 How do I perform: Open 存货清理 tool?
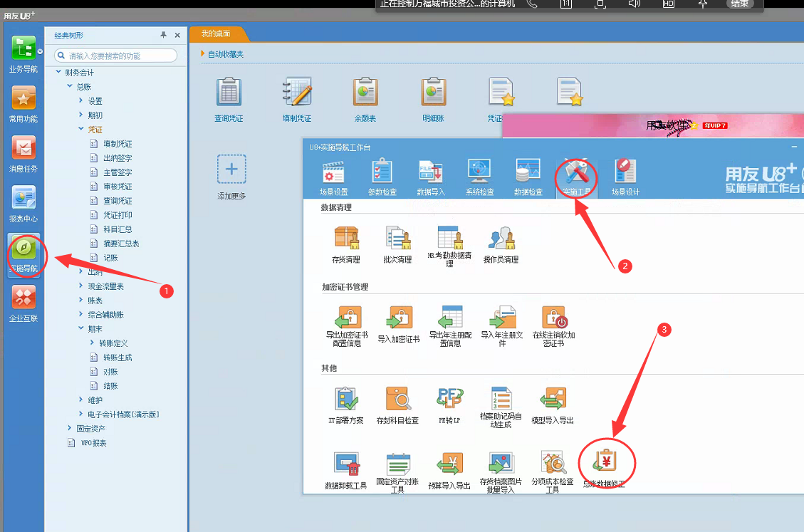point(346,245)
